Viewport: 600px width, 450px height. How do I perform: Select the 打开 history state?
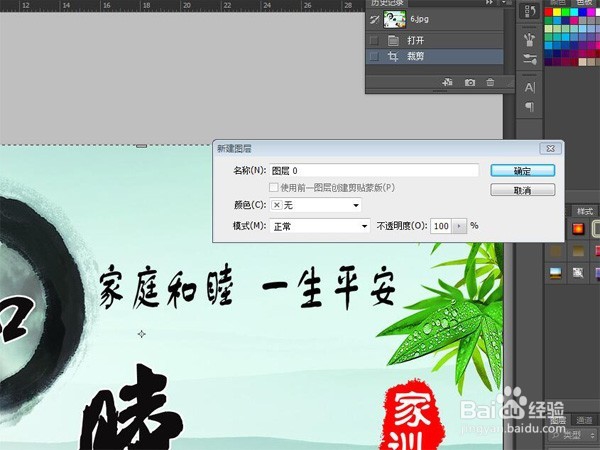pos(434,40)
